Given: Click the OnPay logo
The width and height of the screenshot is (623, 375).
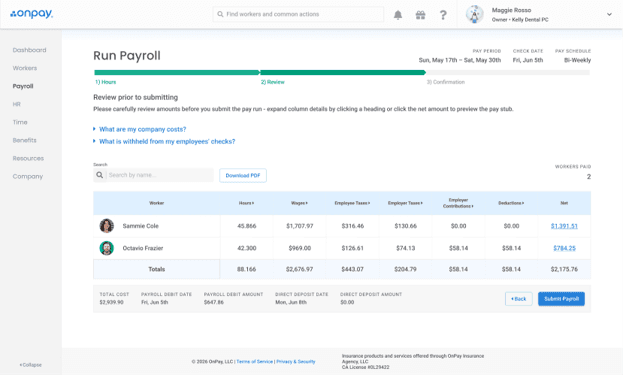Looking at the screenshot, I should click(x=31, y=14).
